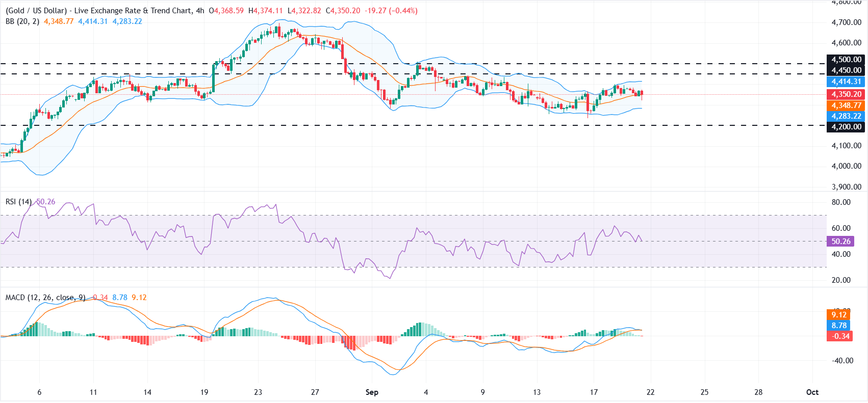Click the MACD signal value tag 9.12
868x403 pixels.
(838, 315)
